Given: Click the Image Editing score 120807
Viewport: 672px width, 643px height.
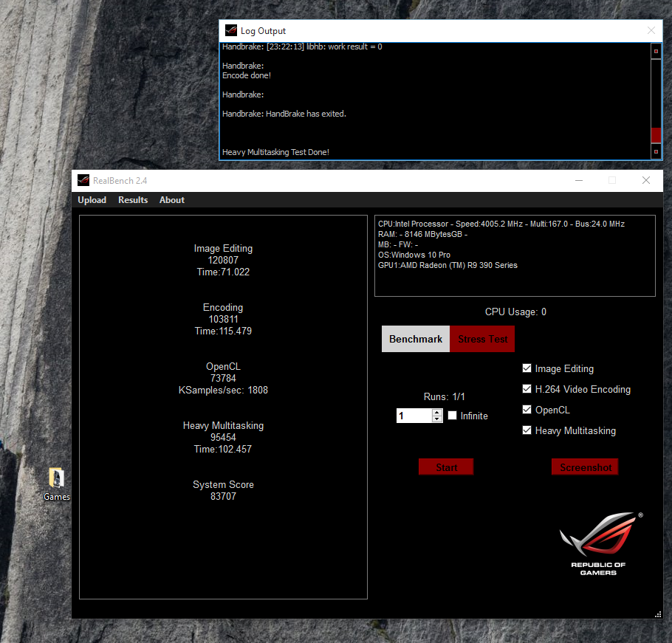Looking at the screenshot, I should tap(223, 261).
